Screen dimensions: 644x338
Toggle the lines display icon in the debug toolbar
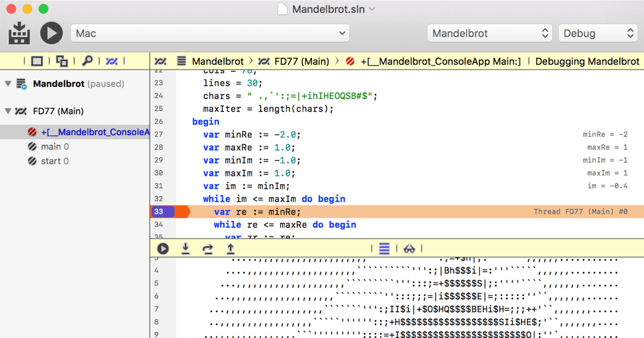tap(384, 248)
